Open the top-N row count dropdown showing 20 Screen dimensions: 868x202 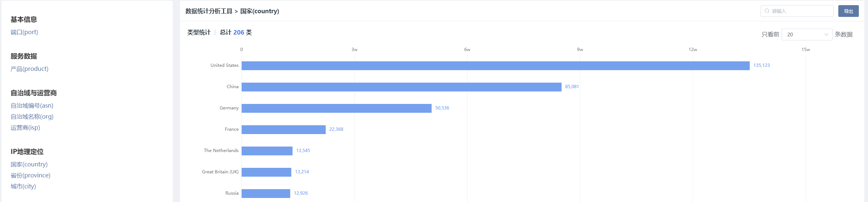click(807, 35)
